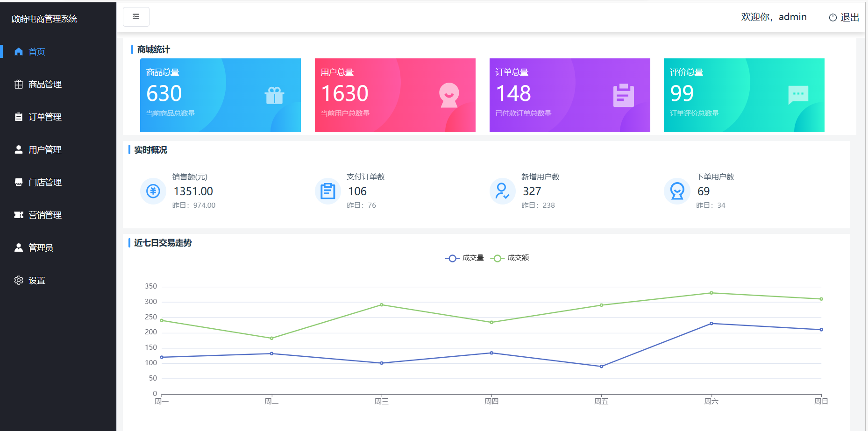Open 门店管理 in the sidebar
The width and height of the screenshot is (868, 431).
58,182
